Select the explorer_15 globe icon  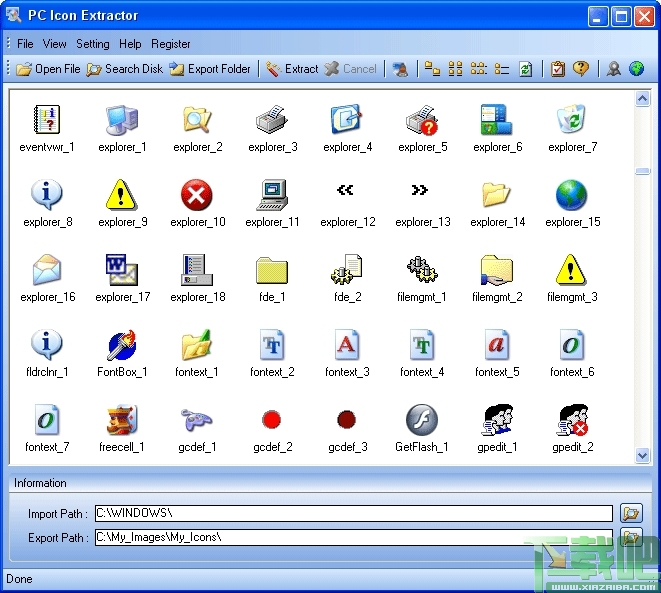[x=572, y=195]
